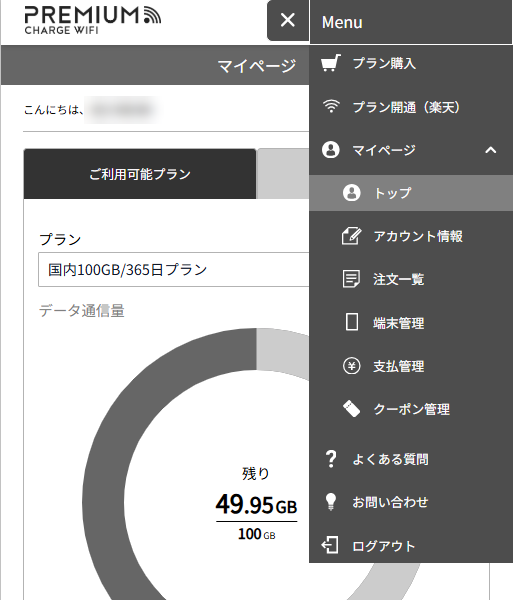Click the yen coin icon for 支払管理

352,366
